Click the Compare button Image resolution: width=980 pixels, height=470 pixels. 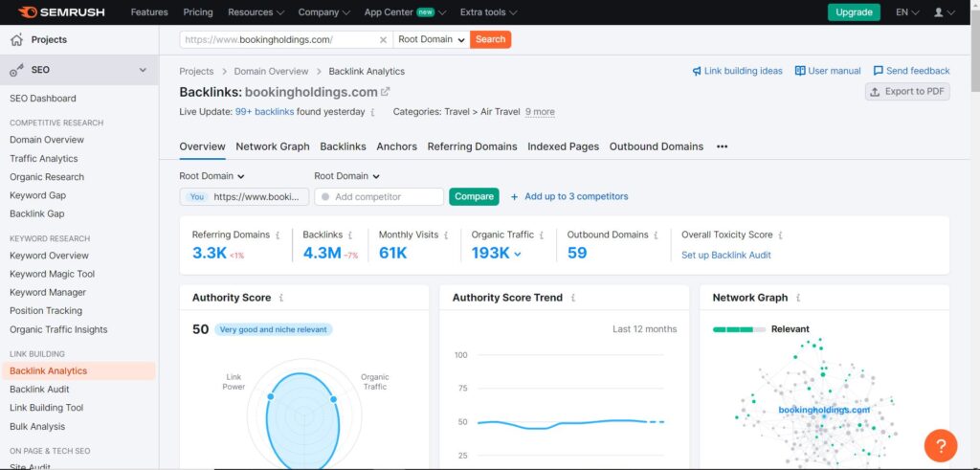pos(474,197)
